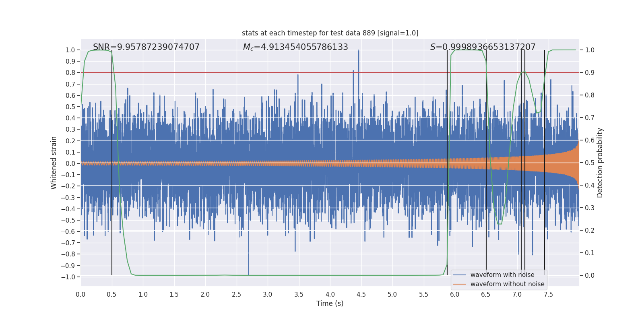Screen dimensions: 644x322
Task: Click the orange line sample in the legend
Action: [459, 284]
